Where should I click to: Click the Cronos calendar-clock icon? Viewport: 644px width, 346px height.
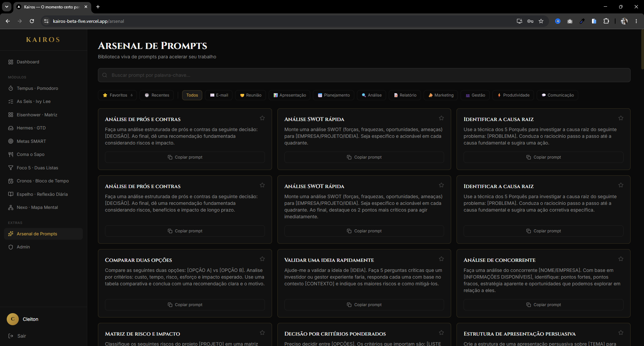pos(11,181)
